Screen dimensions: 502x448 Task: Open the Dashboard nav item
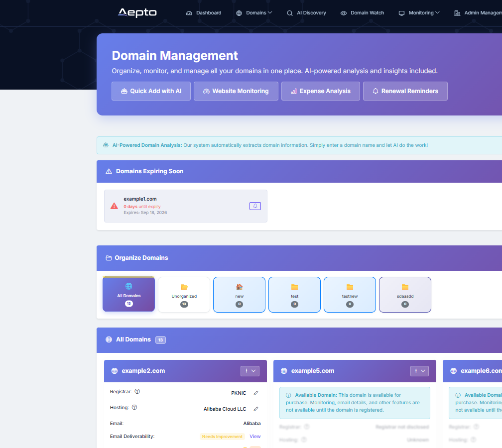pyautogui.click(x=204, y=13)
